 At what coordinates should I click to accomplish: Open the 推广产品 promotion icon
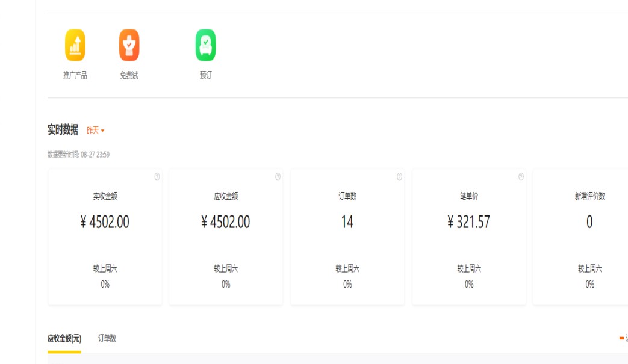(75, 46)
